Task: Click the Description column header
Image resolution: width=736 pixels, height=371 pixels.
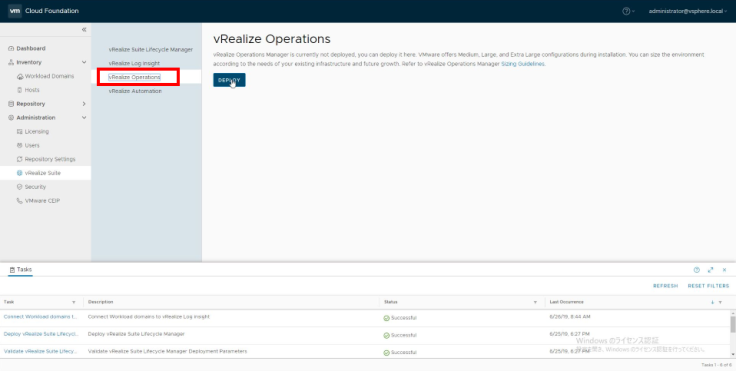Action: pos(100,302)
